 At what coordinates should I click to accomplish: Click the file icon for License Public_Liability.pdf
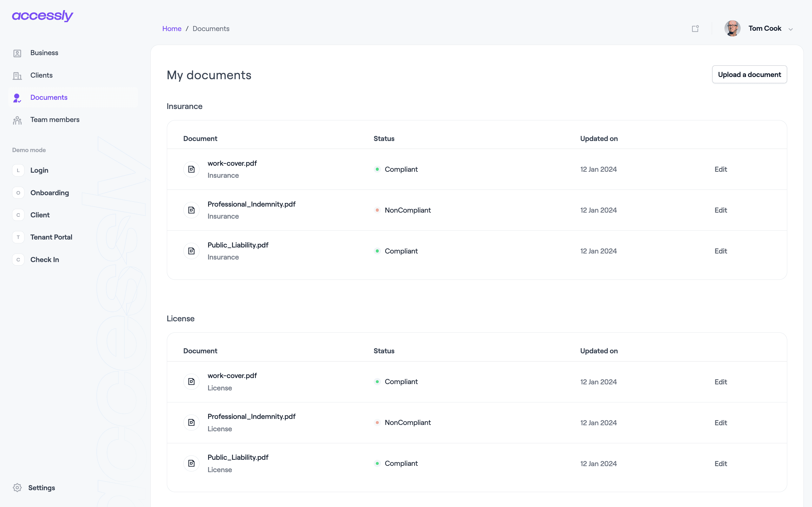191,463
